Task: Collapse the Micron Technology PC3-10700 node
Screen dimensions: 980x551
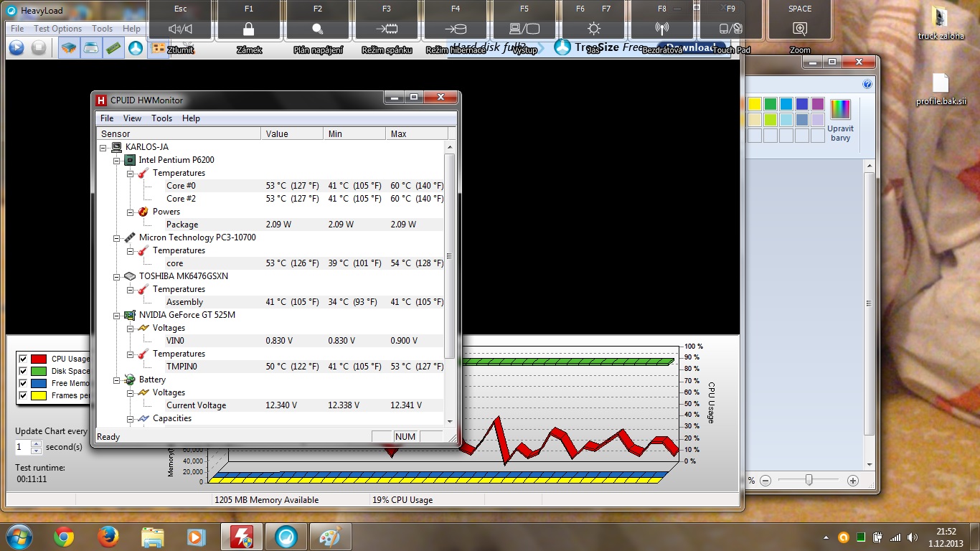Action: (117, 237)
